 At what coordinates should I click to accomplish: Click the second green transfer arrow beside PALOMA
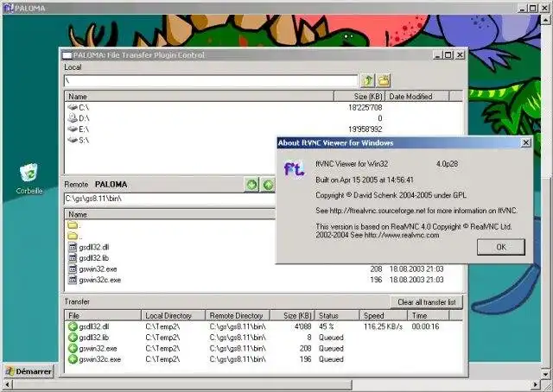[268, 185]
